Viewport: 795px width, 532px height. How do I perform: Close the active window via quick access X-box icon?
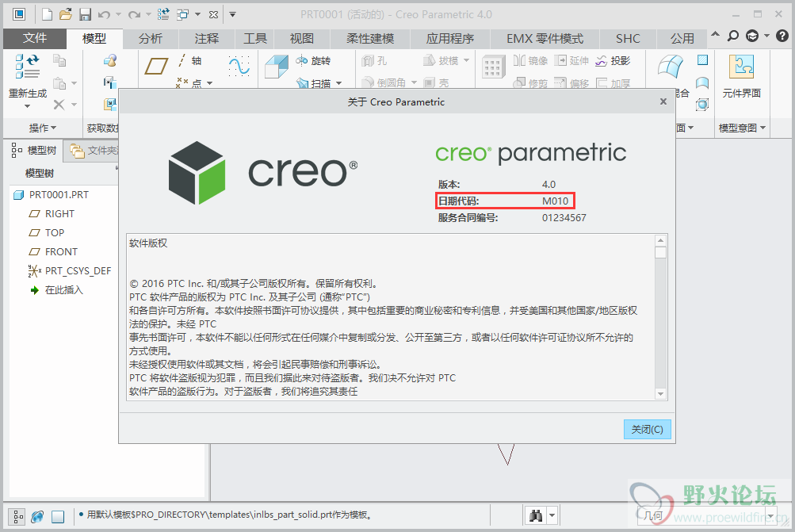[x=213, y=15]
